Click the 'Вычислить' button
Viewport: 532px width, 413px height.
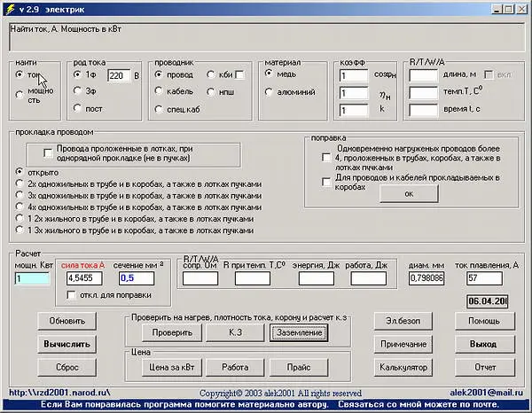click(x=66, y=343)
